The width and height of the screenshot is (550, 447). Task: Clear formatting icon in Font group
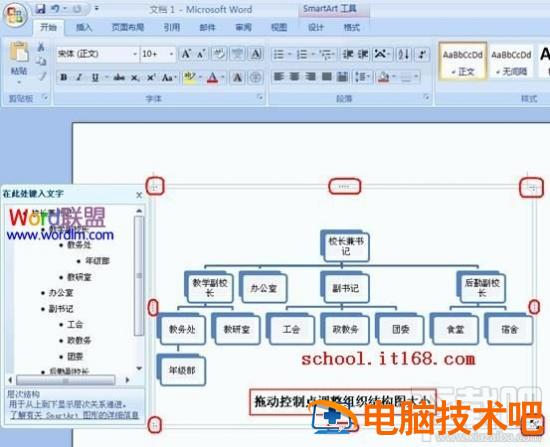(x=219, y=54)
